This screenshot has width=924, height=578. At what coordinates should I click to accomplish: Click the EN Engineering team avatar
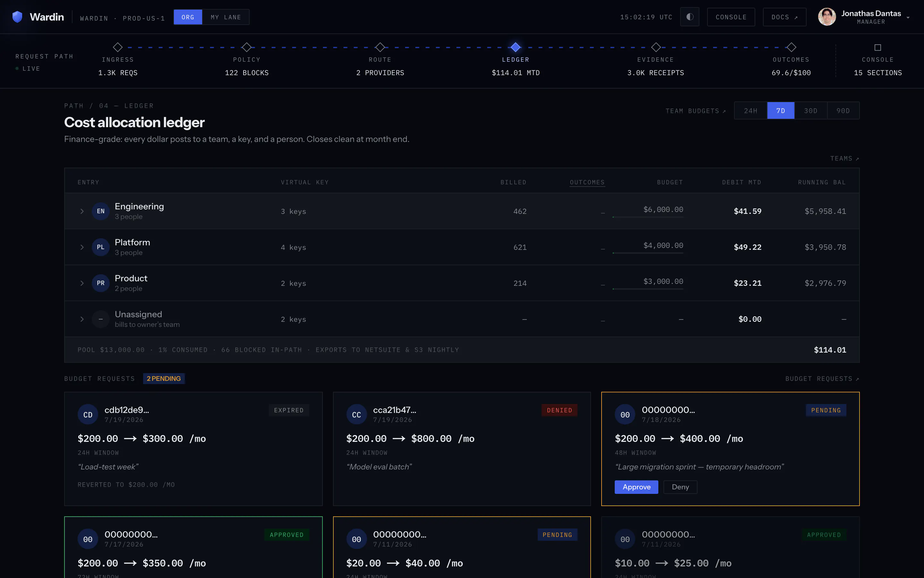coord(101,211)
